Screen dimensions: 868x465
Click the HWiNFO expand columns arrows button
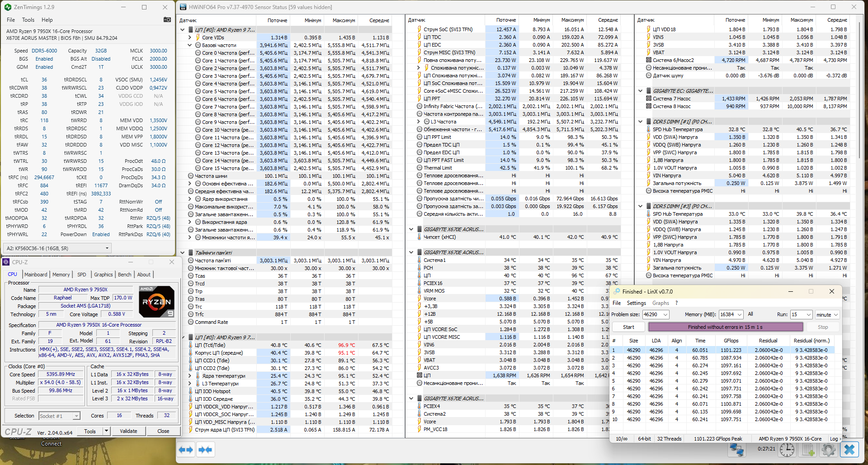[186, 450]
